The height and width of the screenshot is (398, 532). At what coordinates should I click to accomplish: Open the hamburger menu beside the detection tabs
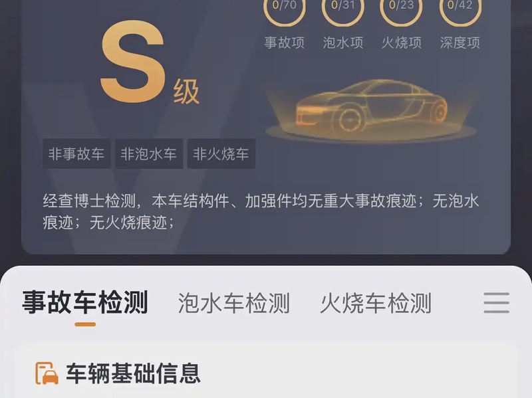496,302
